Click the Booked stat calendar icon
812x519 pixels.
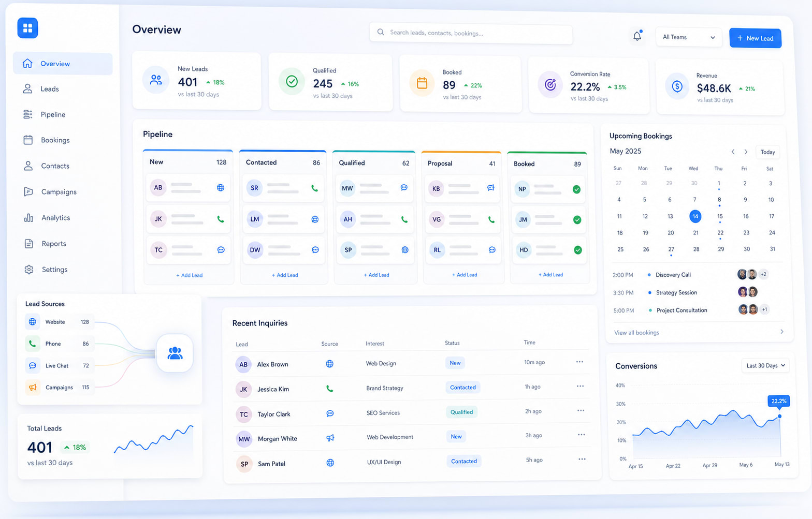click(422, 83)
